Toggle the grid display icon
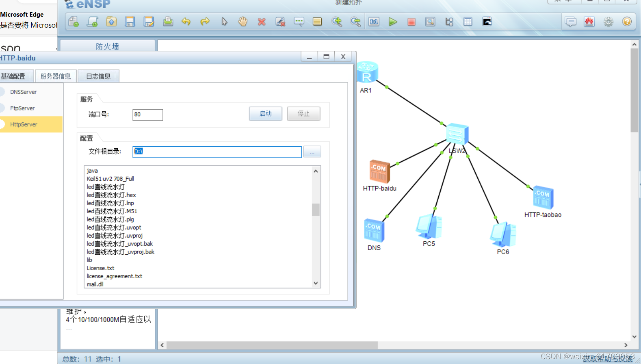Screen dimensions: 641x364 (468, 22)
